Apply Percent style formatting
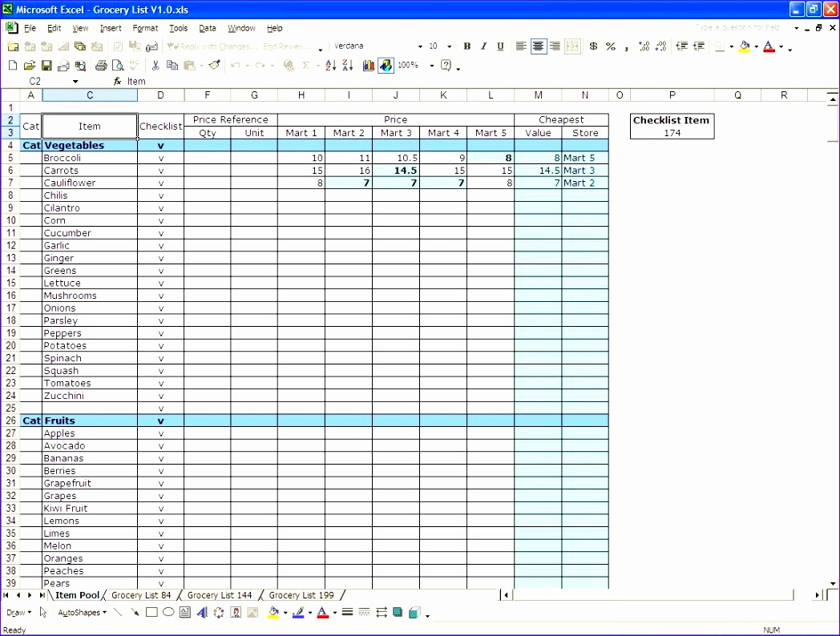The image size is (840, 636). click(x=610, y=46)
